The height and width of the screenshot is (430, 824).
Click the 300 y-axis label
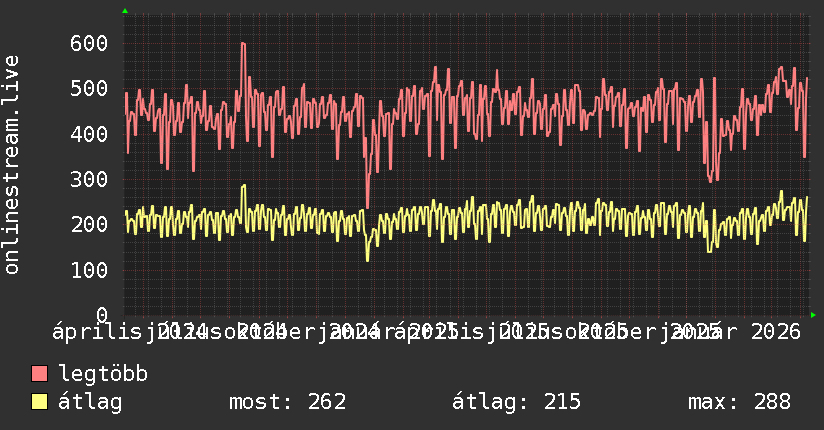pos(89,180)
